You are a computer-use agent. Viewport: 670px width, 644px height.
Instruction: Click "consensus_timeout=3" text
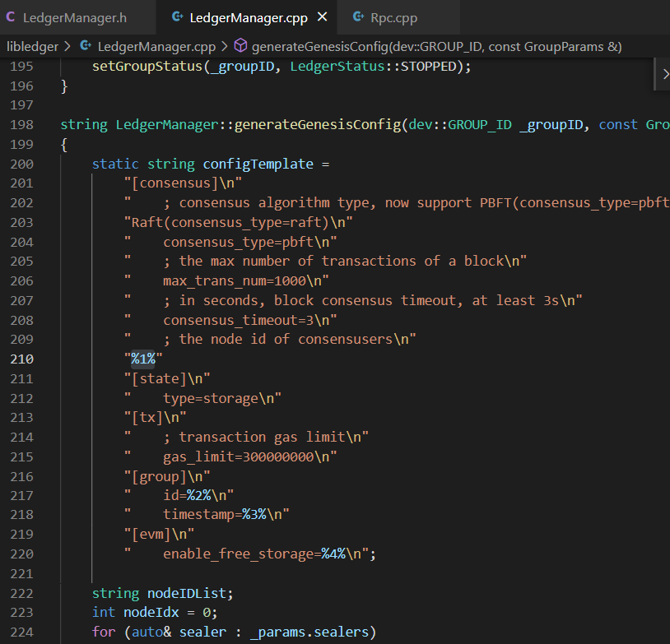239,320
